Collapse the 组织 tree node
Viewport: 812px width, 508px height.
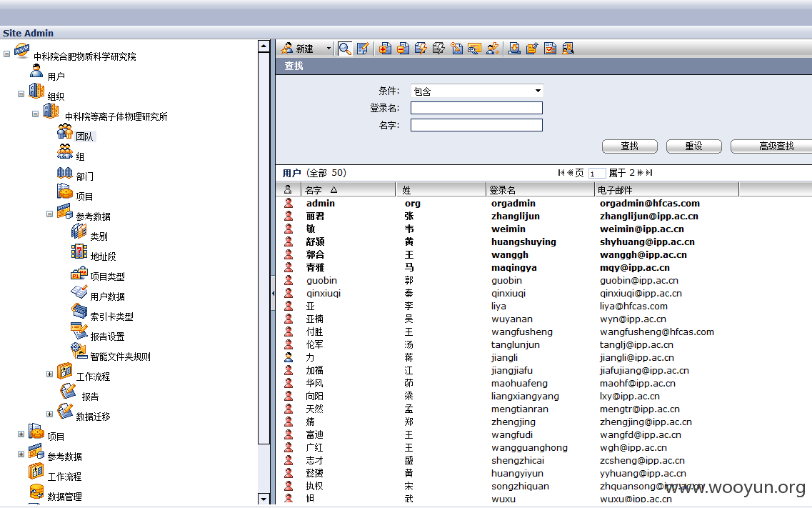point(21,94)
